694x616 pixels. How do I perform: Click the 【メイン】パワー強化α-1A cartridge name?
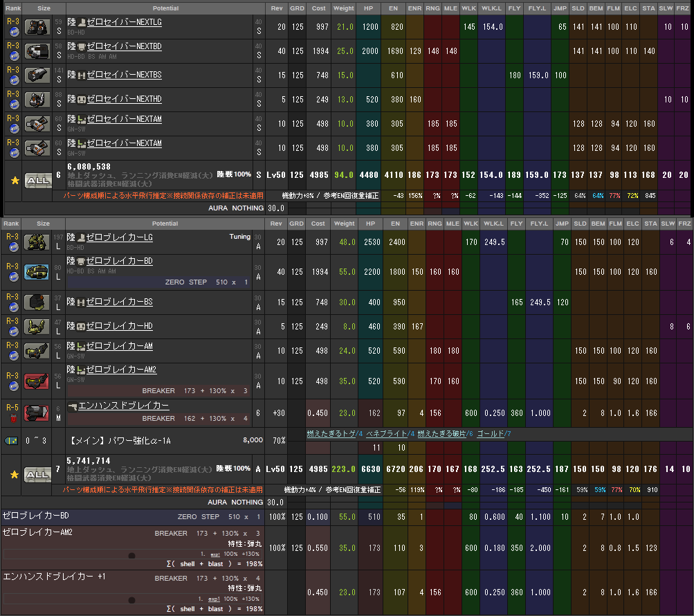pos(120,441)
